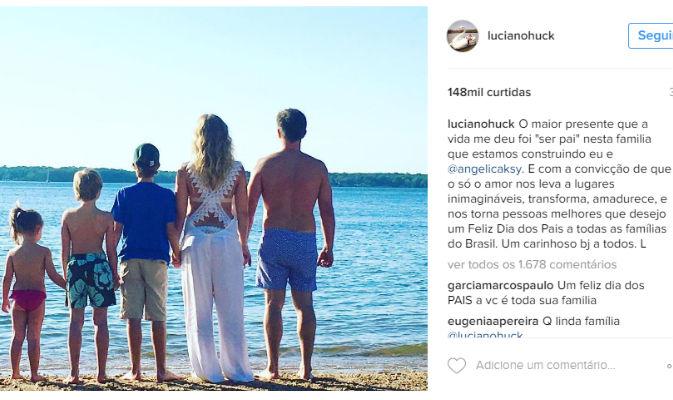The width and height of the screenshot is (673, 400).
Task: Click lucianohuck username in the caption
Action: [481, 124]
